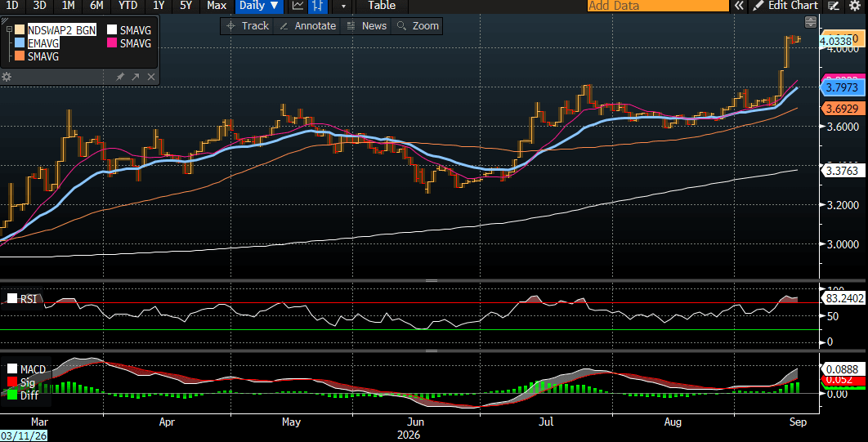868x442 pixels.
Task: Click the NDSWAP2 BGN color swatch
Action: 20,30
